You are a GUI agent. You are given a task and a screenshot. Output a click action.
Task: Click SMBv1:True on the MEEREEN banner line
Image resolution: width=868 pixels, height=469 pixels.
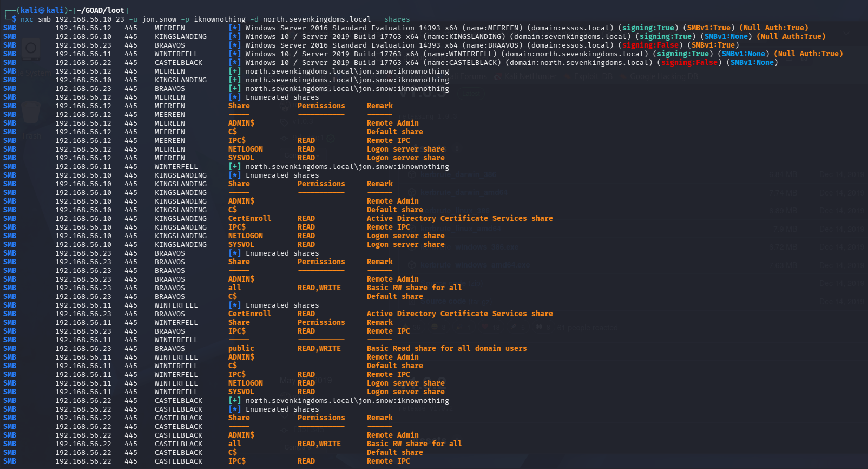coord(709,28)
